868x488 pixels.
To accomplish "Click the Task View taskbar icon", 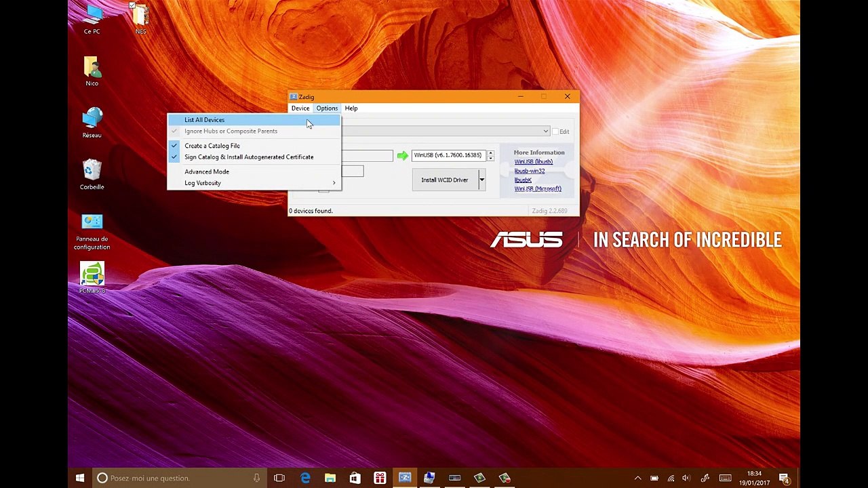I will [x=279, y=478].
